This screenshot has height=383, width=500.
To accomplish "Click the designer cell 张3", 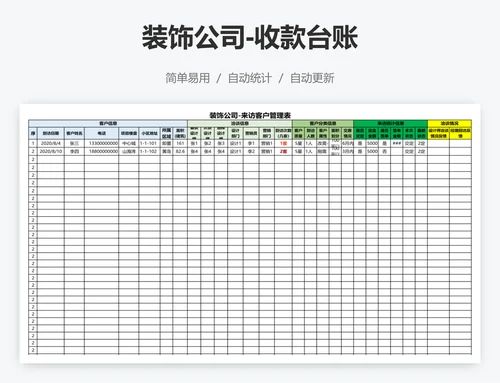I will (221, 143).
